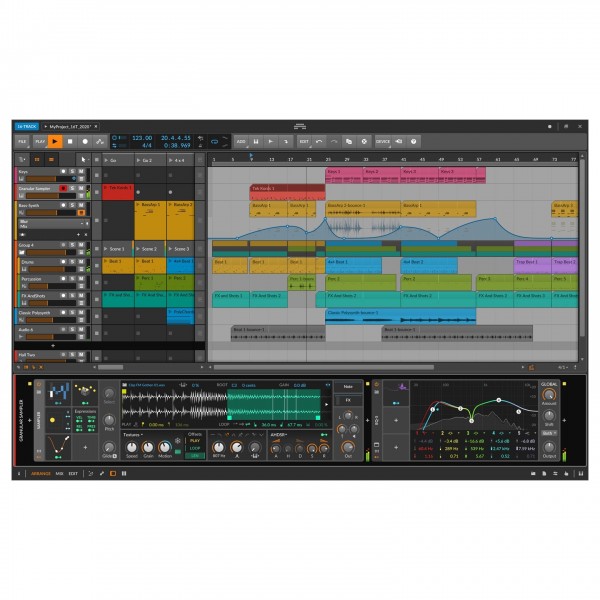600x600 pixels.
Task: Open the AHDSR envelope dropdown
Action: click(x=279, y=435)
